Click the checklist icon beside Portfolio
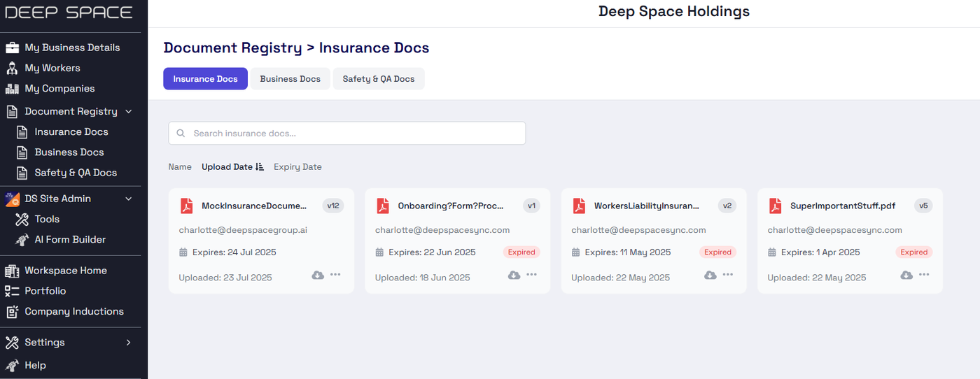Viewport: 980px width, 379px height. coord(12,291)
